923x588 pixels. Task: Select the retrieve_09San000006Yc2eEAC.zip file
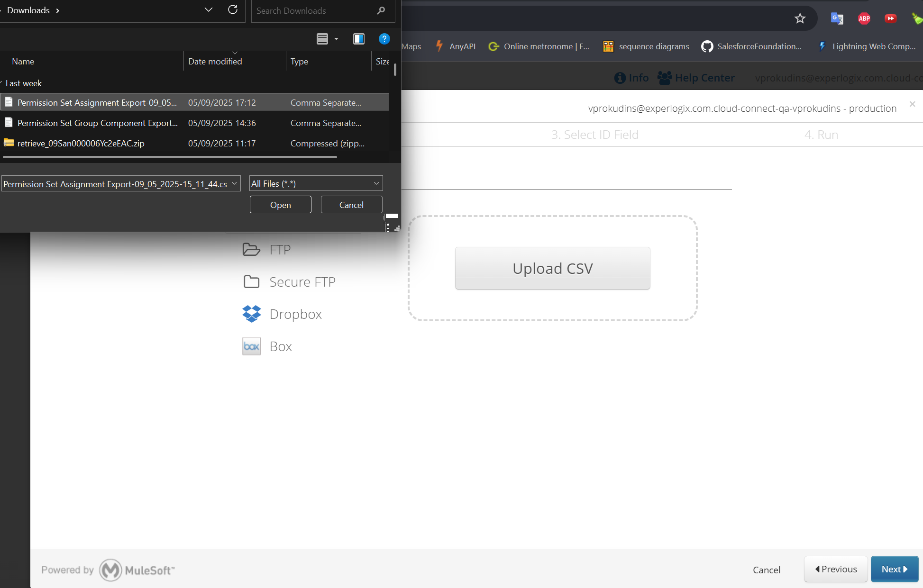[194, 143]
